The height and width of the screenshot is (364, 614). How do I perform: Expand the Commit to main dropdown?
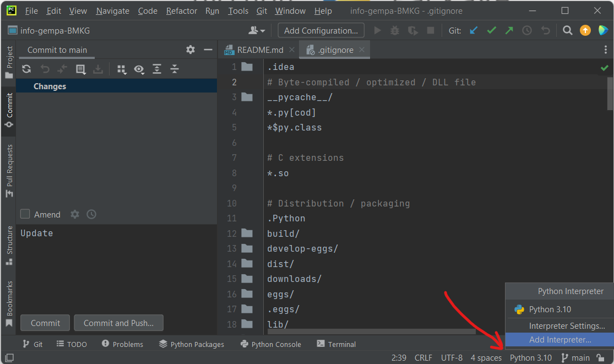(56, 50)
